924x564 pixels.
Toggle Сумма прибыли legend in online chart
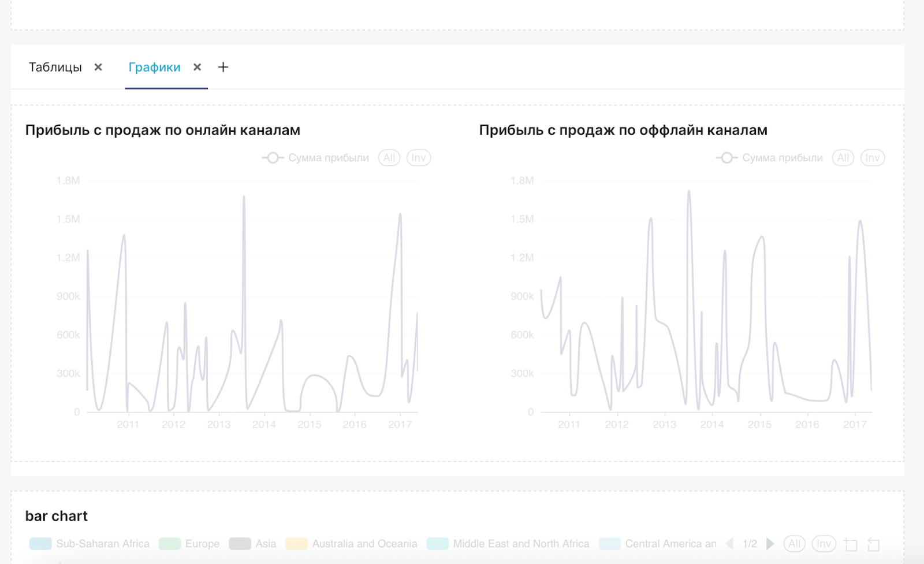click(315, 158)
